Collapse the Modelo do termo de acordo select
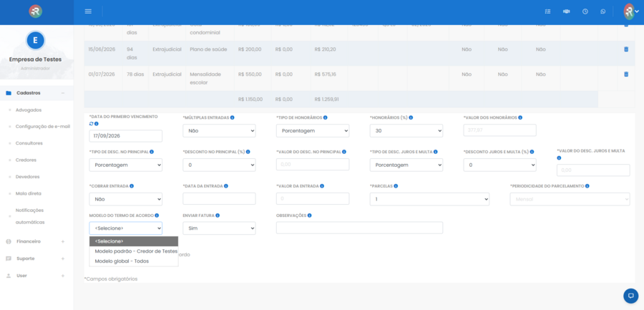This screenshot has height=310, width=644. coord(126,228)
